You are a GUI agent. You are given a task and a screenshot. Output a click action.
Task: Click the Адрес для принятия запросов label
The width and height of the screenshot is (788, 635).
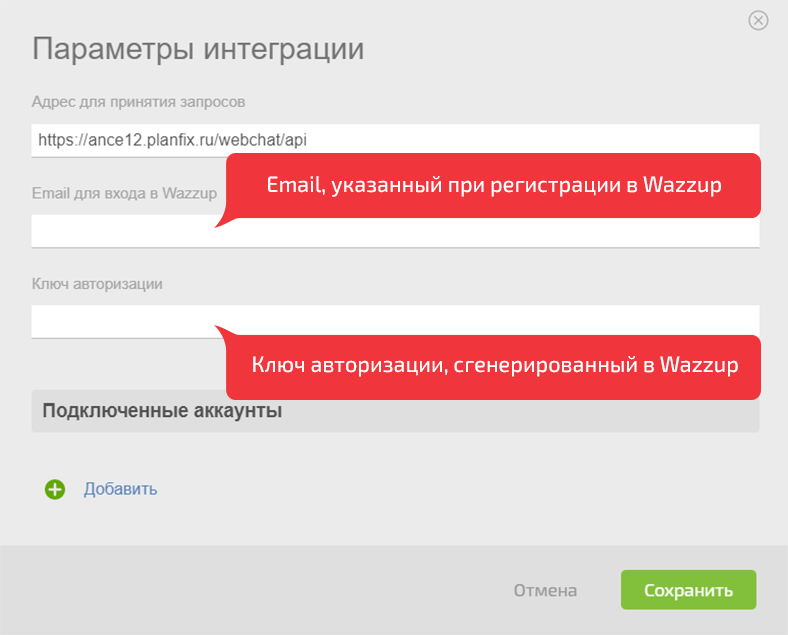[x=138, y=102]
